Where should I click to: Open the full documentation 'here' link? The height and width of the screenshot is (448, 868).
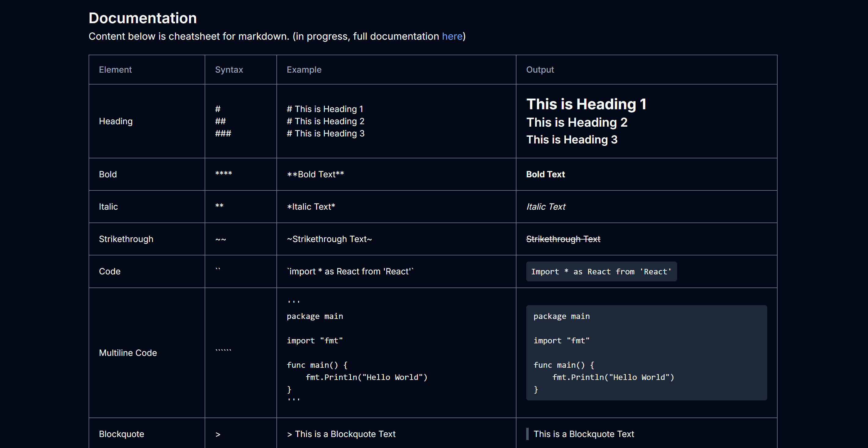tap(452, 36)
